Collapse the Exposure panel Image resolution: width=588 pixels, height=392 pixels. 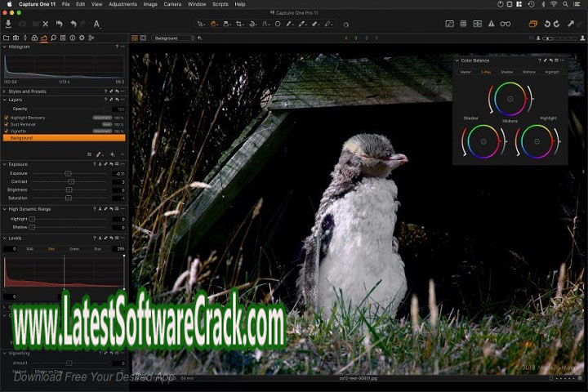5,164
